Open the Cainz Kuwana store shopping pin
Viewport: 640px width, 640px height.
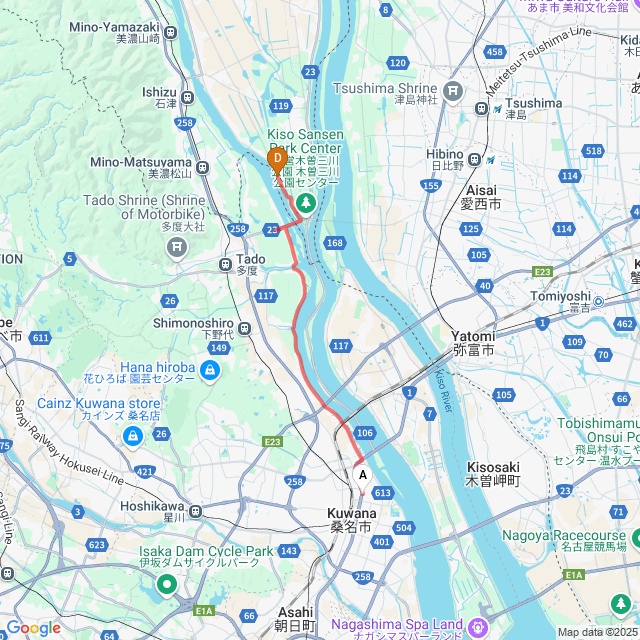pos(133,438)
